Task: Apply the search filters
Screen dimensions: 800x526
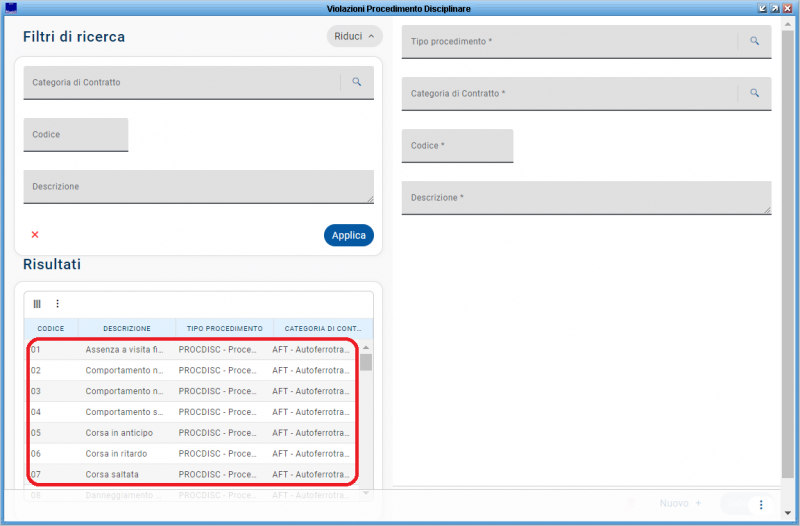Action: pos(348,235)
